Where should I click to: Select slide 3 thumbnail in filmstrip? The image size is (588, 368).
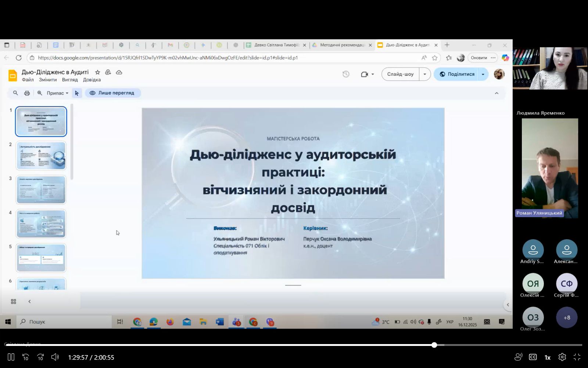(41, 190)
